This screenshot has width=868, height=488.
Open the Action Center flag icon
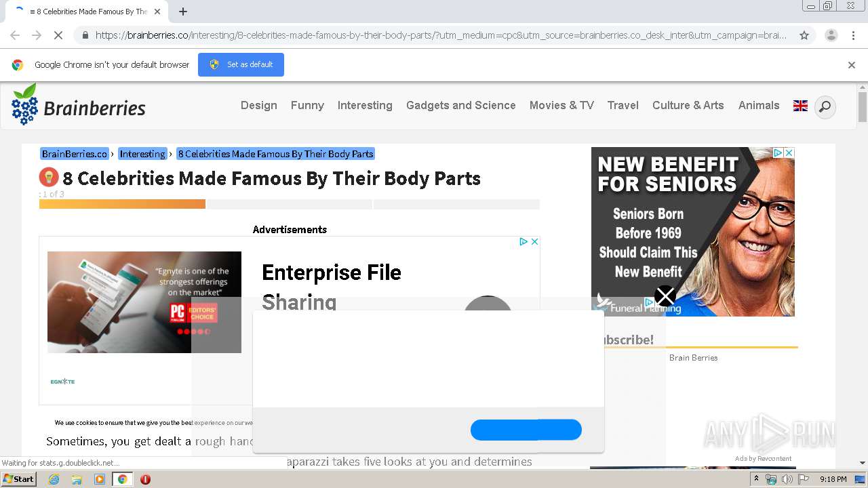coord(804,479)
